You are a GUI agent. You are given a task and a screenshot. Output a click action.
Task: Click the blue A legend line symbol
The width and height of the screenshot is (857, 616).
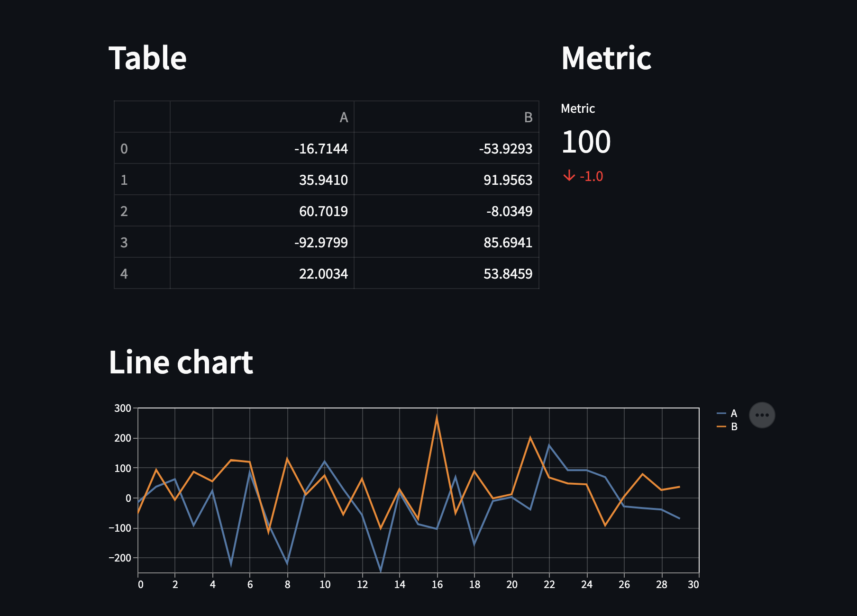(x=721, y=414)
